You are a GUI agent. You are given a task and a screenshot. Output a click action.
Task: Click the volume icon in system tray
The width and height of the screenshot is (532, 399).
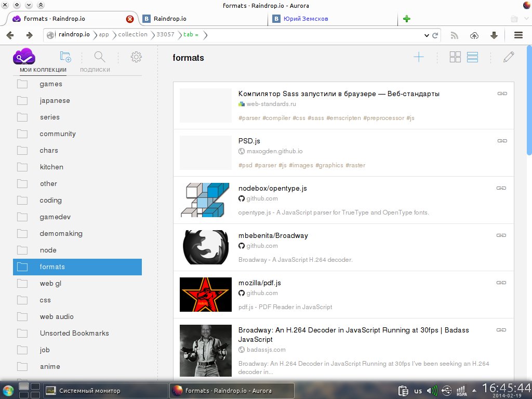[x=432, y=391]
